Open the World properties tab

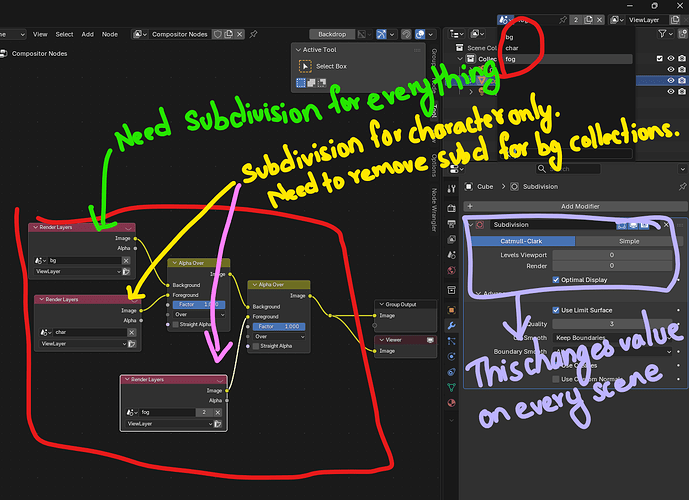coord(451,270)
